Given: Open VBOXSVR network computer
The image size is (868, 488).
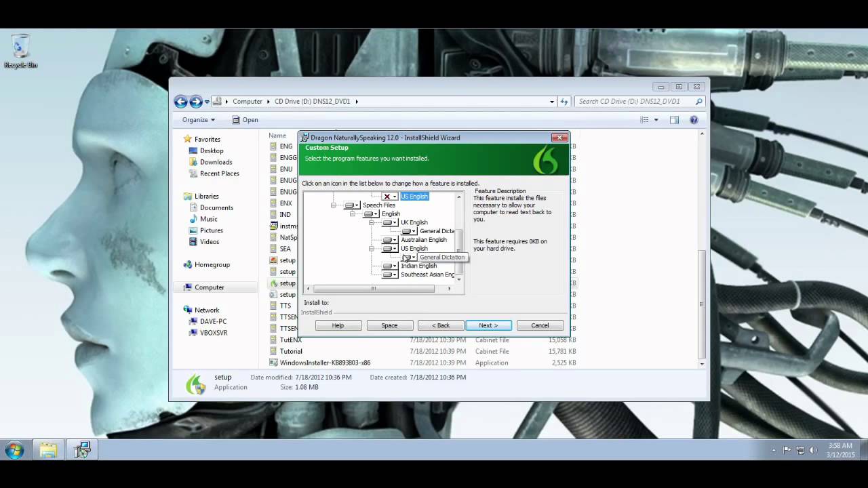Looking at the screenshot, I should coord(214,333).
